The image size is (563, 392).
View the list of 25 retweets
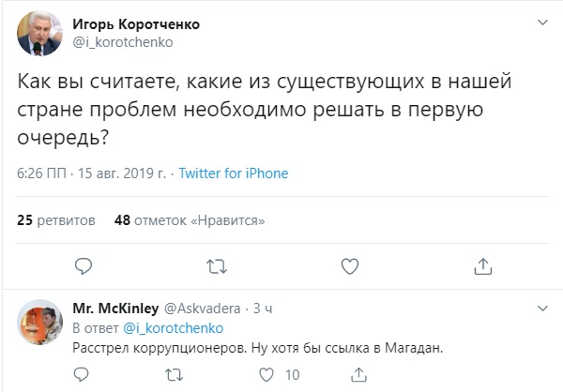click(56, 220)
